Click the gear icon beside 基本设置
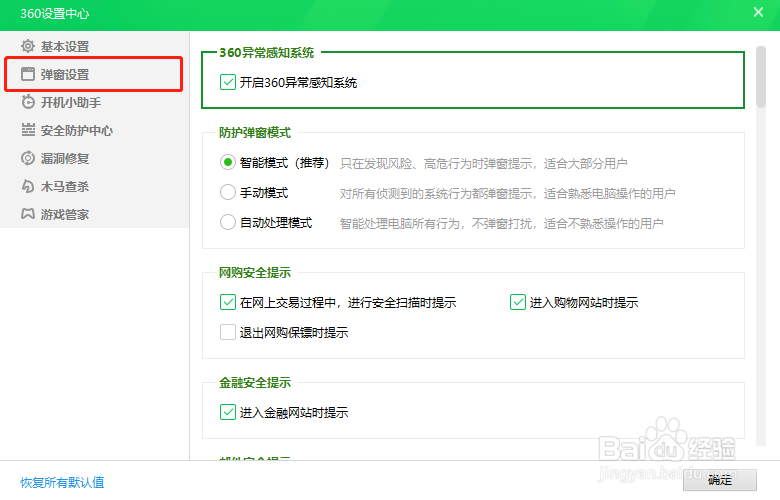 click(x=28, y=46)
